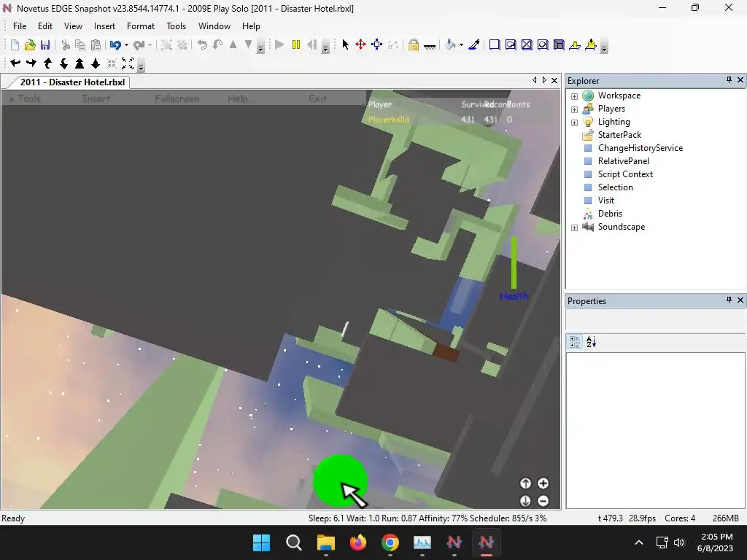Click the New file icon
This screenshot has height=560, width=747.
click(15, 44)
